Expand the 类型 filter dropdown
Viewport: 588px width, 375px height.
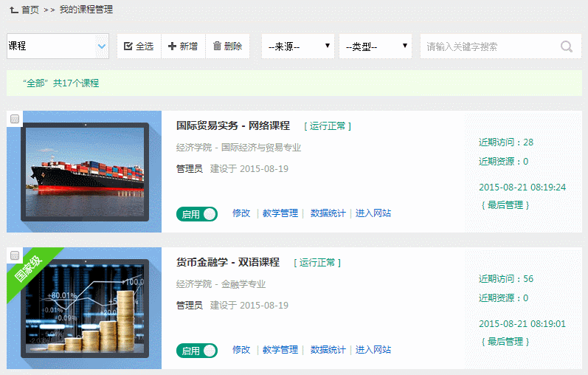pos(375,47)
